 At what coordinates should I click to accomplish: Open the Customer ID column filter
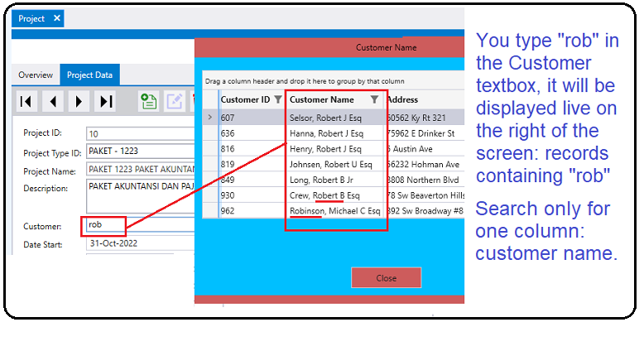point(278,99)
